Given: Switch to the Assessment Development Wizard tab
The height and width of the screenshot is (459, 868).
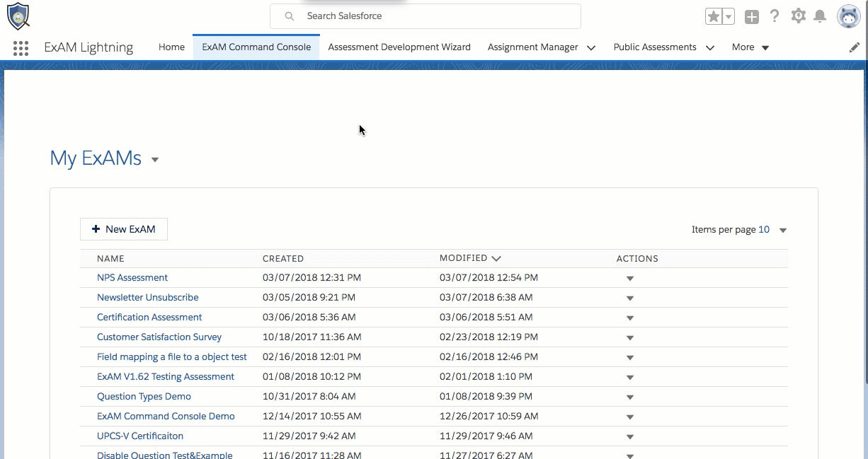Looking at the screenshot, I should [399, 47].
